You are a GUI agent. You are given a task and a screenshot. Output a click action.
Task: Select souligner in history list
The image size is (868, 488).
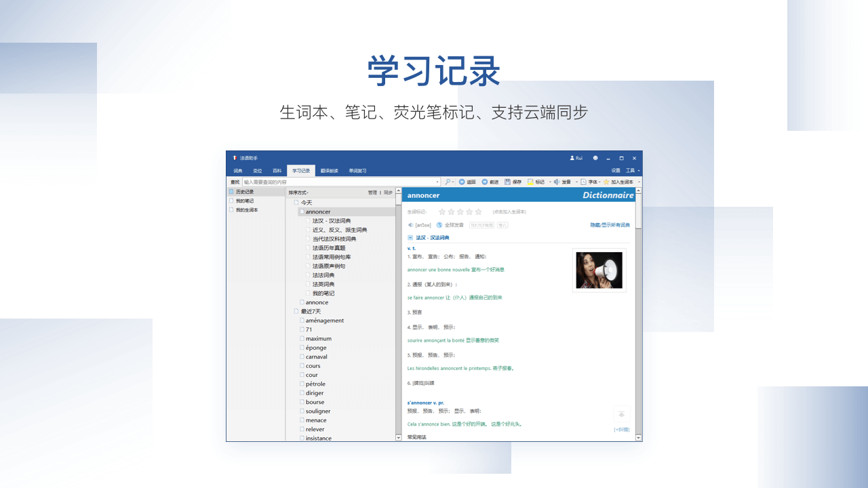pos(318,411)
